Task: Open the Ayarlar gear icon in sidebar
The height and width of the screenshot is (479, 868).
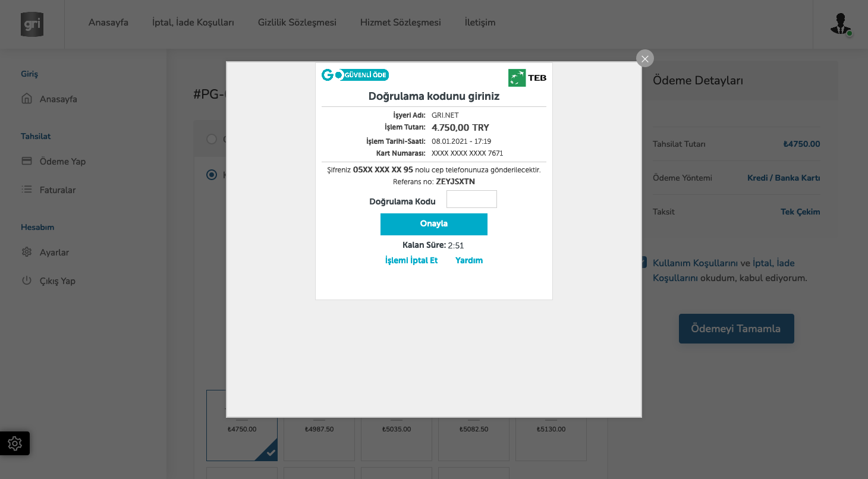Action: click(27, 252)
